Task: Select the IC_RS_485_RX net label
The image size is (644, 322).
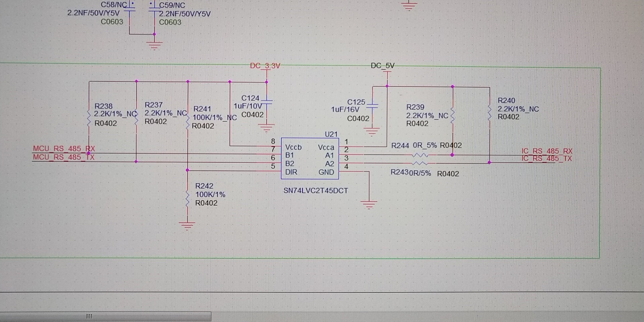Action: point(547,151)
